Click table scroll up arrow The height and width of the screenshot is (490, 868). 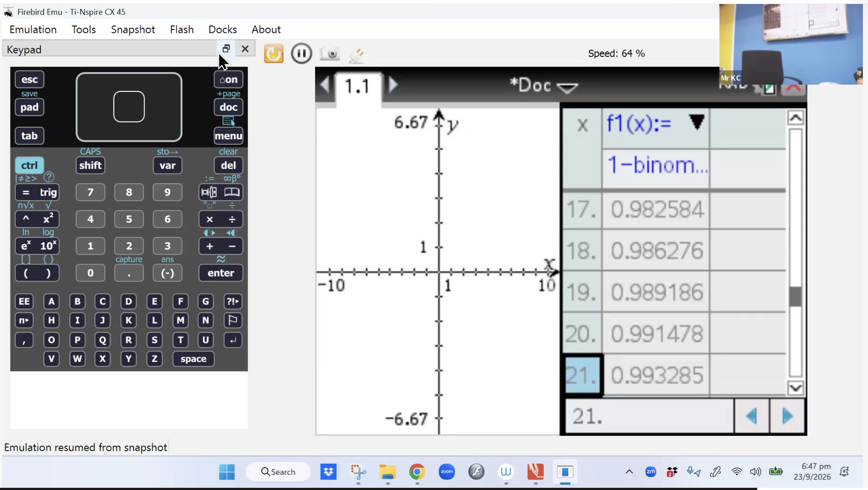click(796, 118)
